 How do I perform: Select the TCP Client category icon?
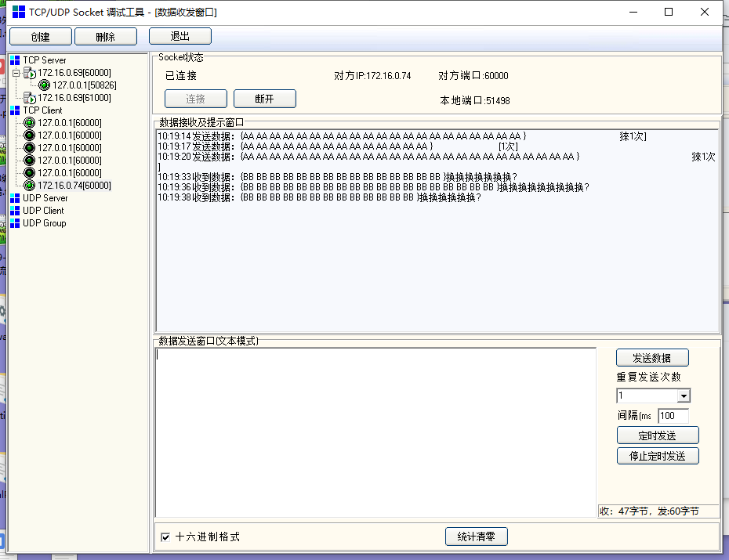pos(14,110)
